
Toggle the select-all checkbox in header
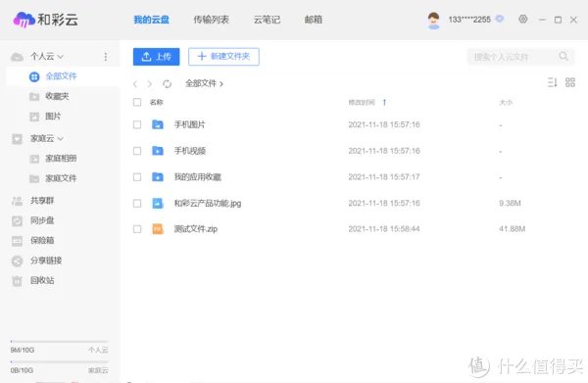tap(137, 102)
